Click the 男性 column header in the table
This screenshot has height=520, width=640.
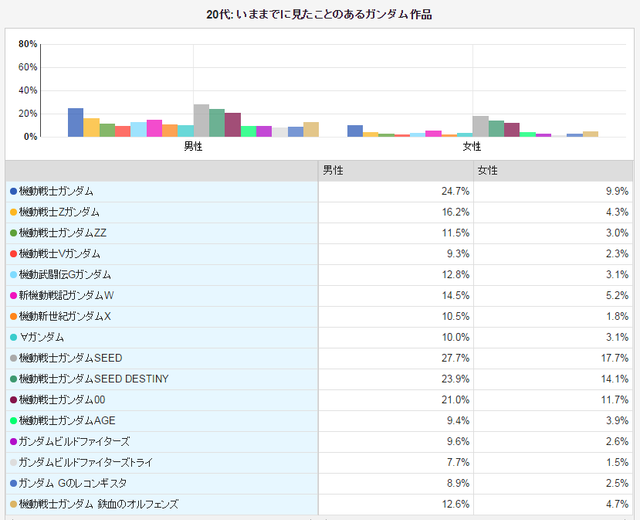(334, 170)
